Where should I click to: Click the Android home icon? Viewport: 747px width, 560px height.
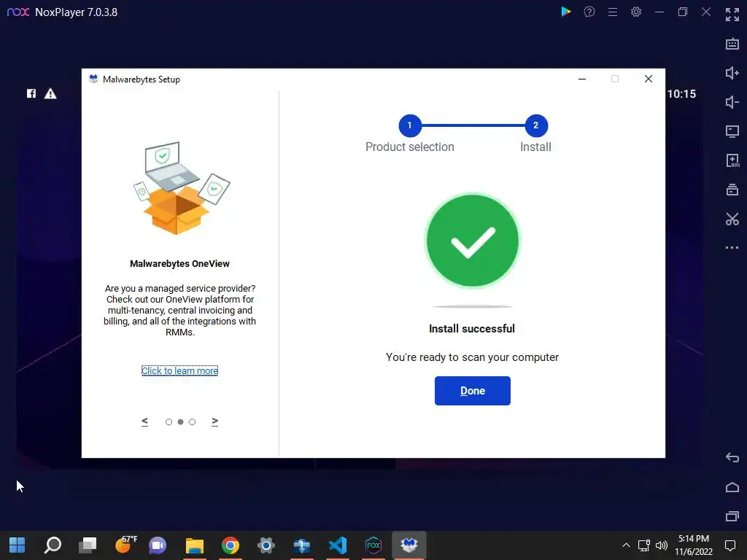pos(732,487)
